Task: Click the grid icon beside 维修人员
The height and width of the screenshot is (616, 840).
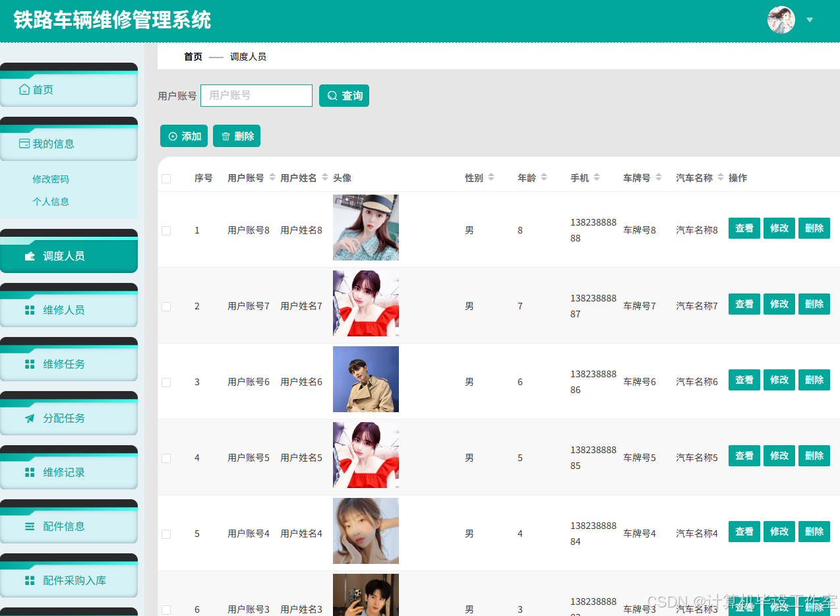Action: [30, 310]
